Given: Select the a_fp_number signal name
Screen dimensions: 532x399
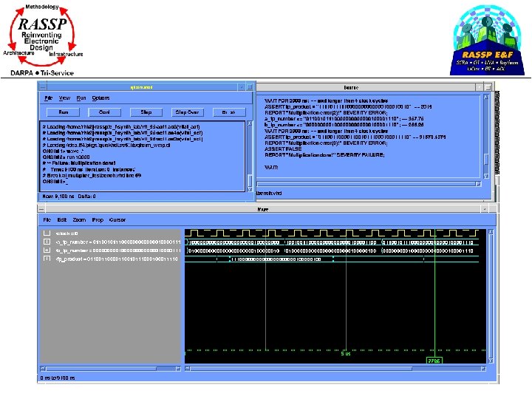Looking at the screenshot, I should click(x=118, y=242).
